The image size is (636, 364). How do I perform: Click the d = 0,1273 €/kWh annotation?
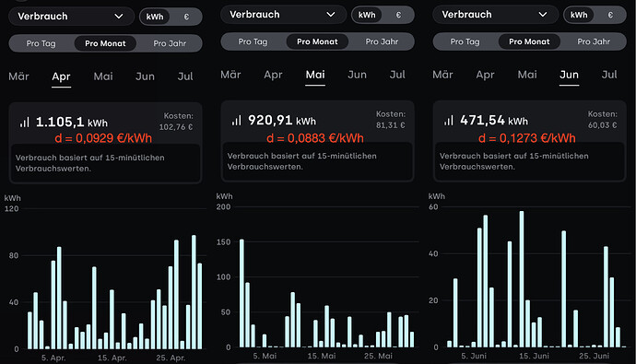527,138
